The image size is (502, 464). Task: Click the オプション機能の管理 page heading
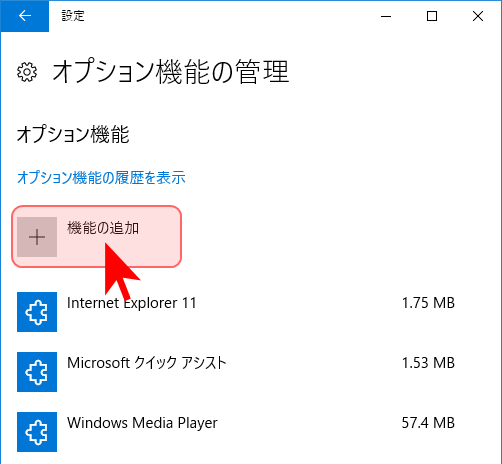click(170, 72)
